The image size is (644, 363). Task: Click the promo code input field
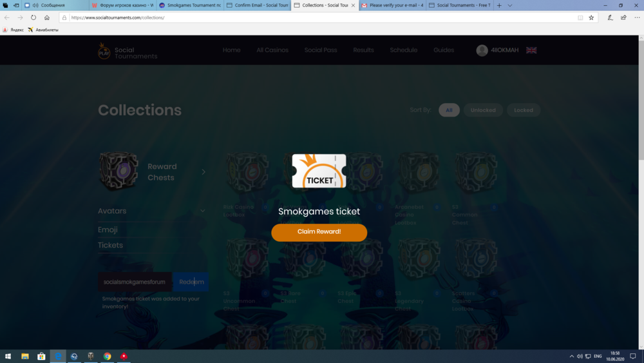point(135,282)
